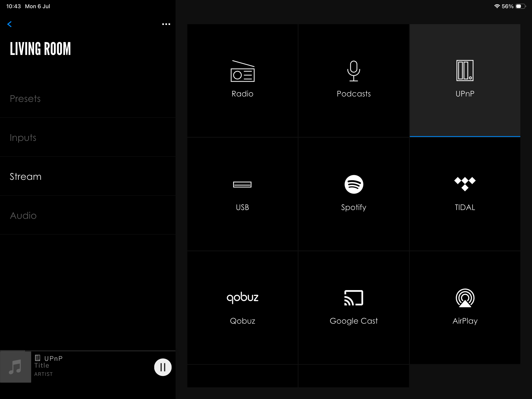Click the playback progress bar above now-playing
The image size is (532, 399).
[x=88, y=351]
